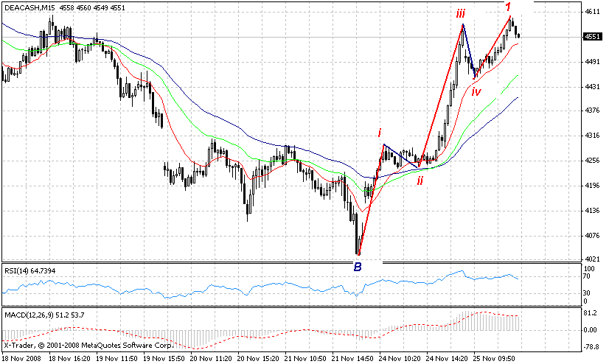Screen dimensions: 609x364
Task: Click the 19 Nov 11:50 time label
Action: pyautogui.click(x=116, y=359)
